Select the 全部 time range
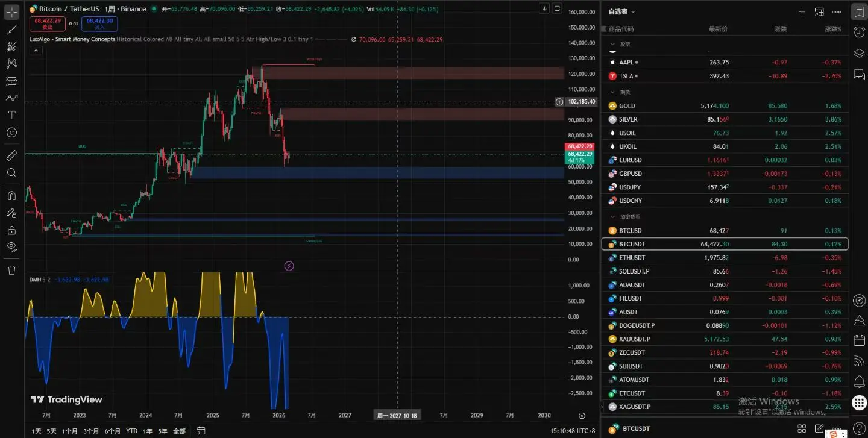The image size is (868, 438). (x=179, y=431)
